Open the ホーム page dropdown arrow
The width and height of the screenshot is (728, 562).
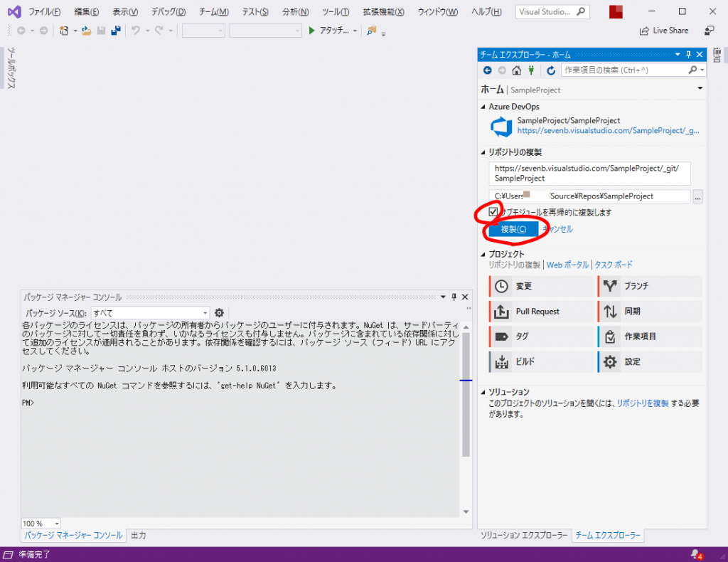pos(700,88)
